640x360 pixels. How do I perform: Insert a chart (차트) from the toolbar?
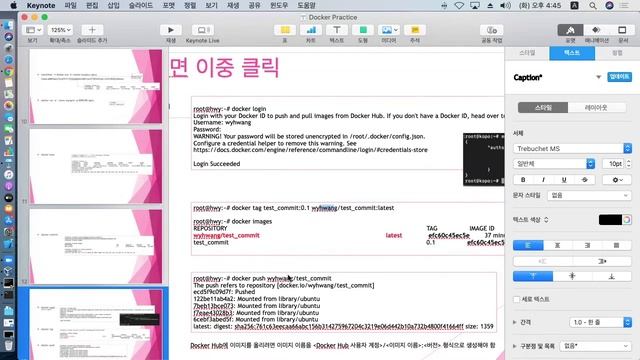pyautogui.click(x=311, y=30)
